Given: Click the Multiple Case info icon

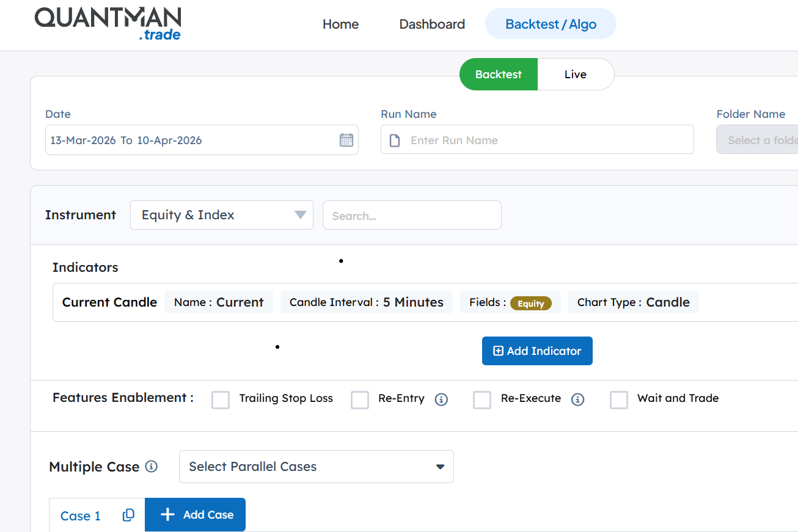Looking at the screenshot, I should 152,467.
